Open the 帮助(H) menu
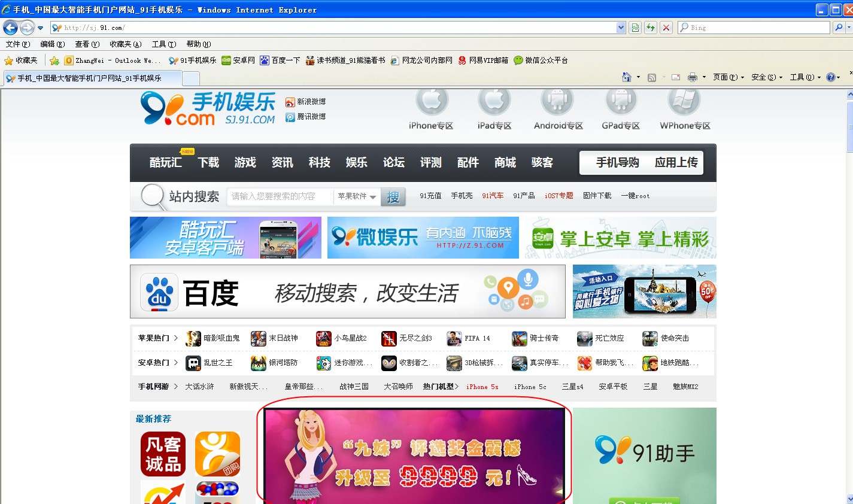This screenshot has width=853, height=504. coord(199,44)
